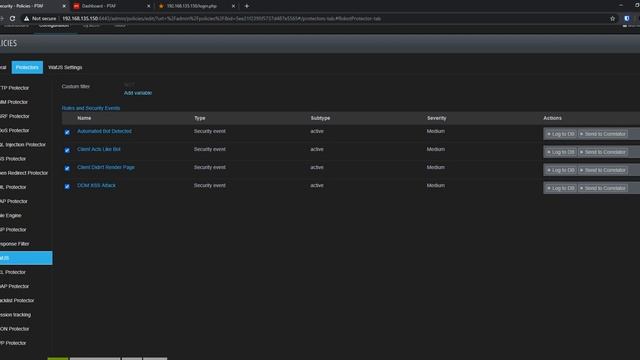
Task: Sort table by Name column header
Action: 84,118
